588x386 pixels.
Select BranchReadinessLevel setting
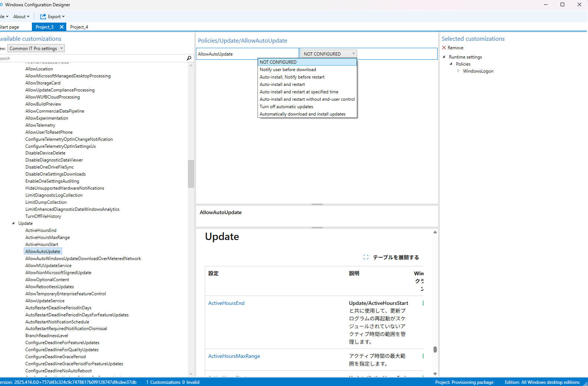click(47, 336)
